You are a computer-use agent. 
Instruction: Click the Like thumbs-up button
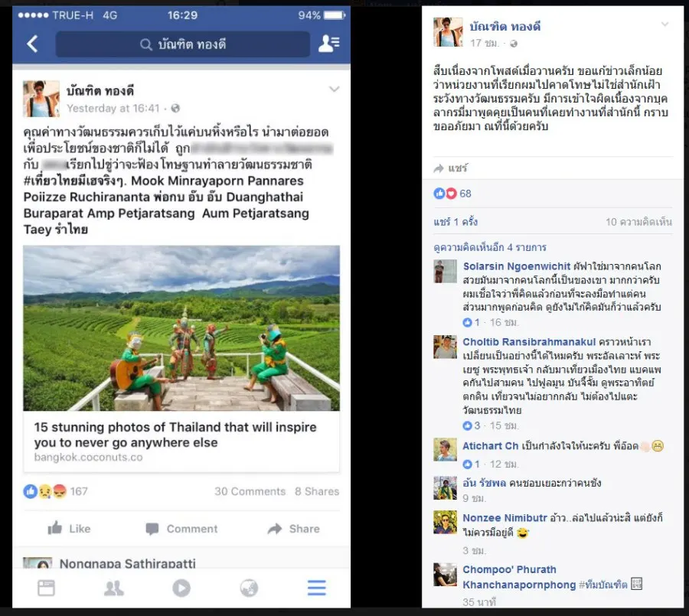click(69, 529)
